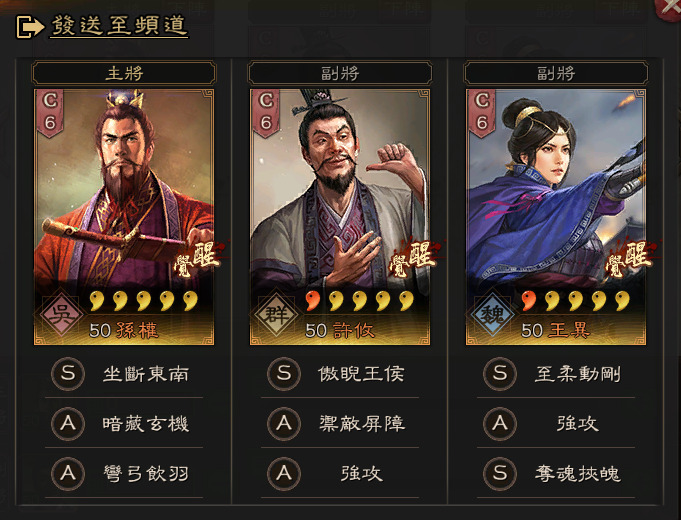Image resolution: width=681 pixels, height=520 pixels.
Task: Click the S rank icon beside 奪魂挾魄
Action: pos(500,474)
